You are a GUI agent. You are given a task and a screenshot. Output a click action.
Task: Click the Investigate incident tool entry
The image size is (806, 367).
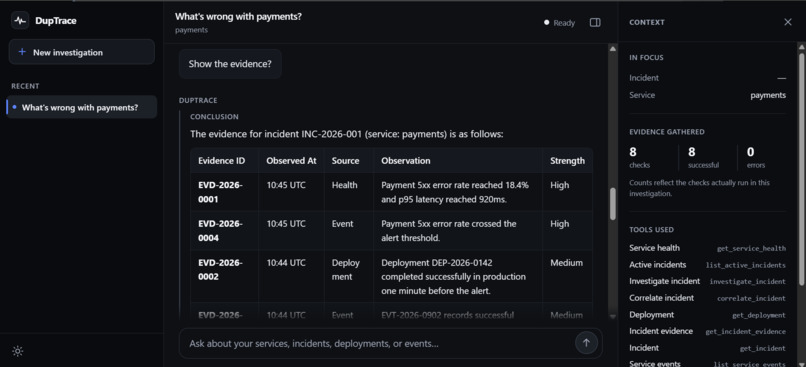707,281
